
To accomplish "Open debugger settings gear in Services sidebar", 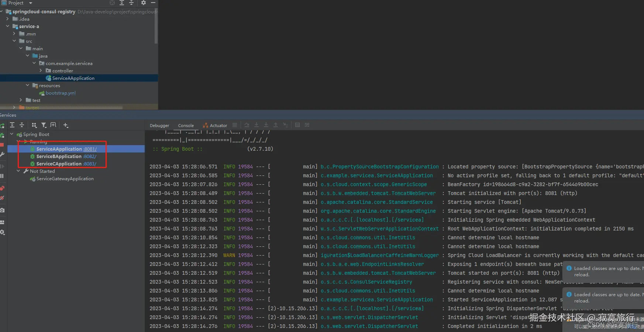I will 2,232.
